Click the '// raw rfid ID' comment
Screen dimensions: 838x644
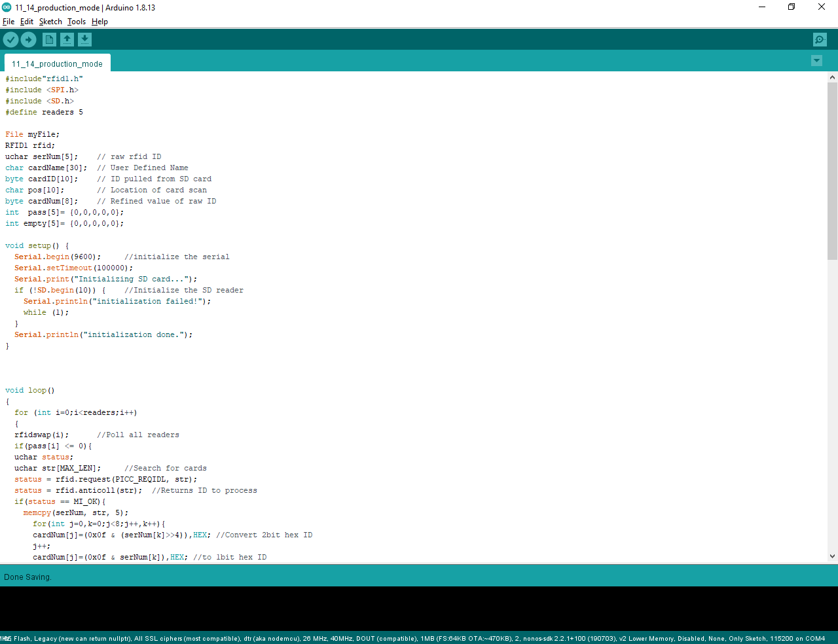tap(129, 156)
